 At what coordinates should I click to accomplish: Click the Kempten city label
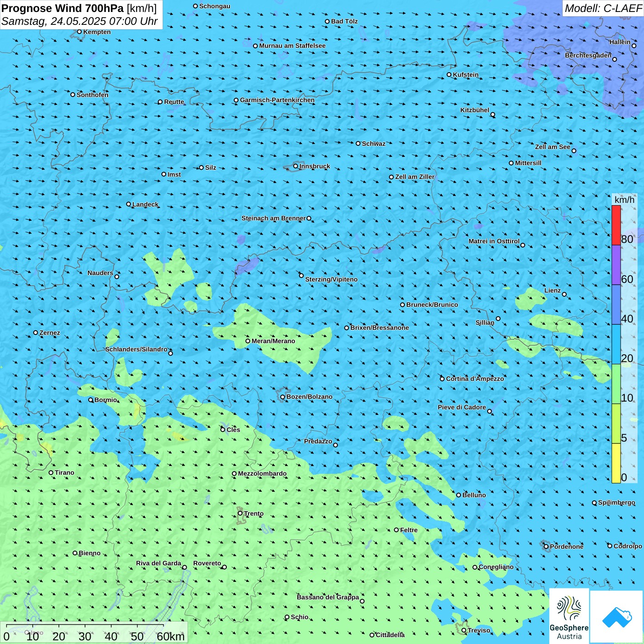point(97,32)
